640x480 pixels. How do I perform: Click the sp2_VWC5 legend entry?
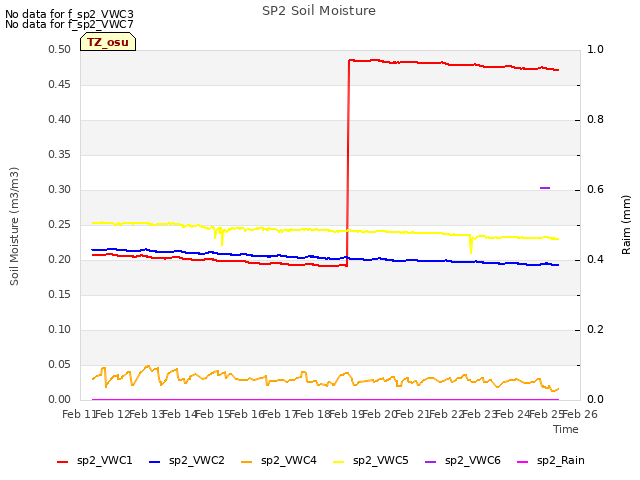pos(371,461)
